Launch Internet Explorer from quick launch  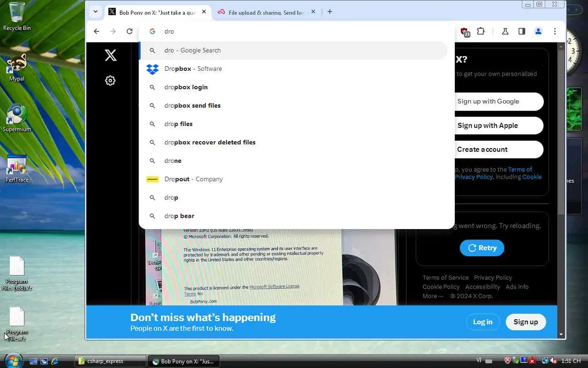[55, 362]
